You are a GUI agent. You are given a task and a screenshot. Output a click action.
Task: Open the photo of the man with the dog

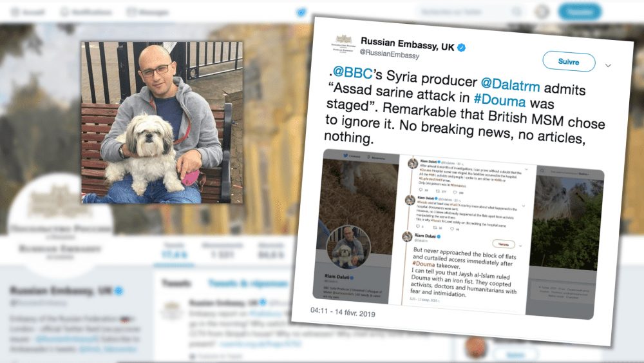(162, 123)
